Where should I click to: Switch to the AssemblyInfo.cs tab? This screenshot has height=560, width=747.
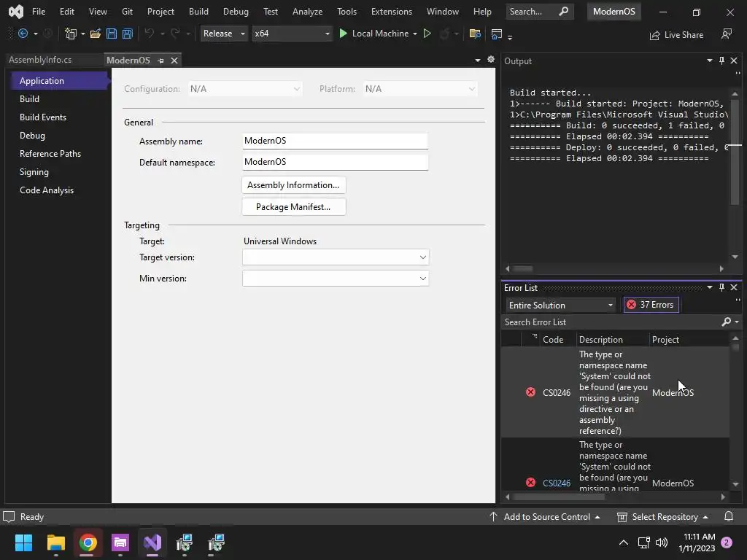[x=40, y=60]
